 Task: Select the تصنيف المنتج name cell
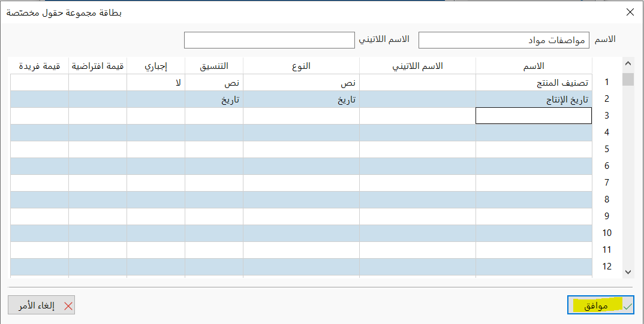[534, 83]
